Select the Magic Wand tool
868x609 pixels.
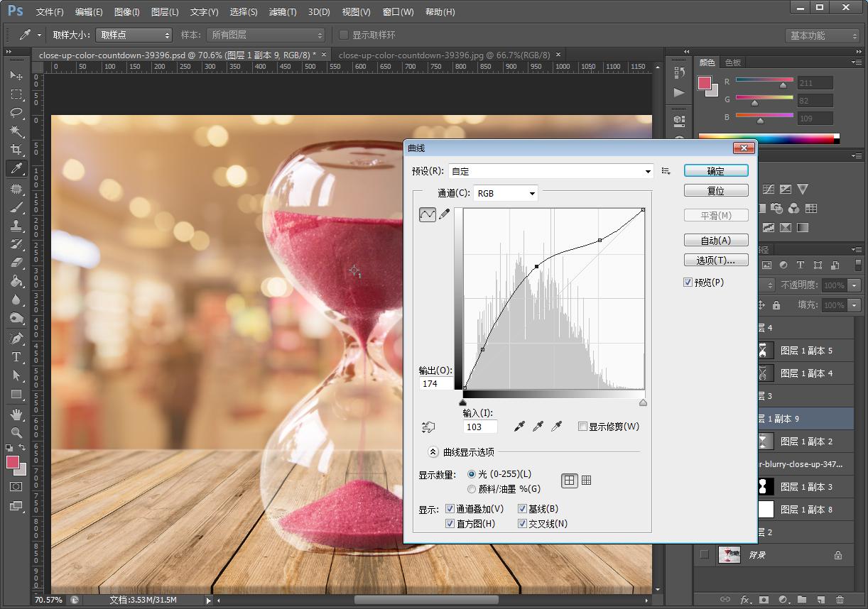[16, 131]
